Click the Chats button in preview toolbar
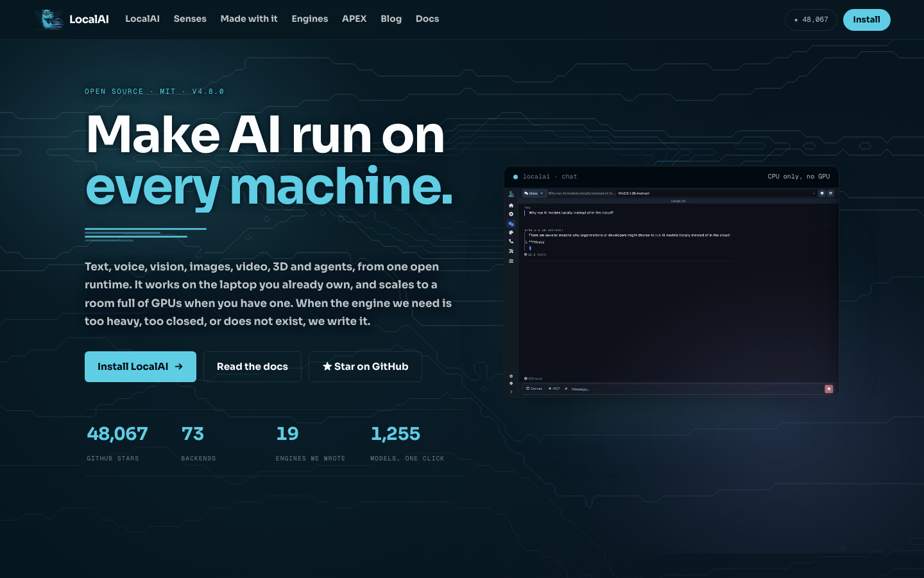This screenshot has width=924, height=578. coord(535,193)
